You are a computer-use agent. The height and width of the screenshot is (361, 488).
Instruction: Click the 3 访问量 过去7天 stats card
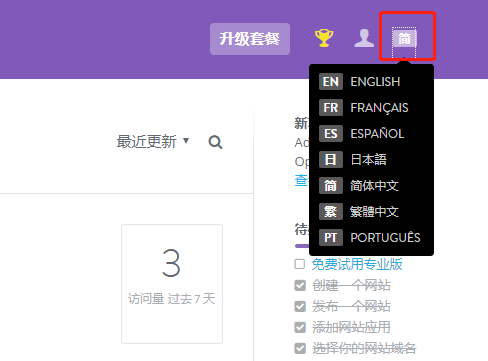(172, 284)
